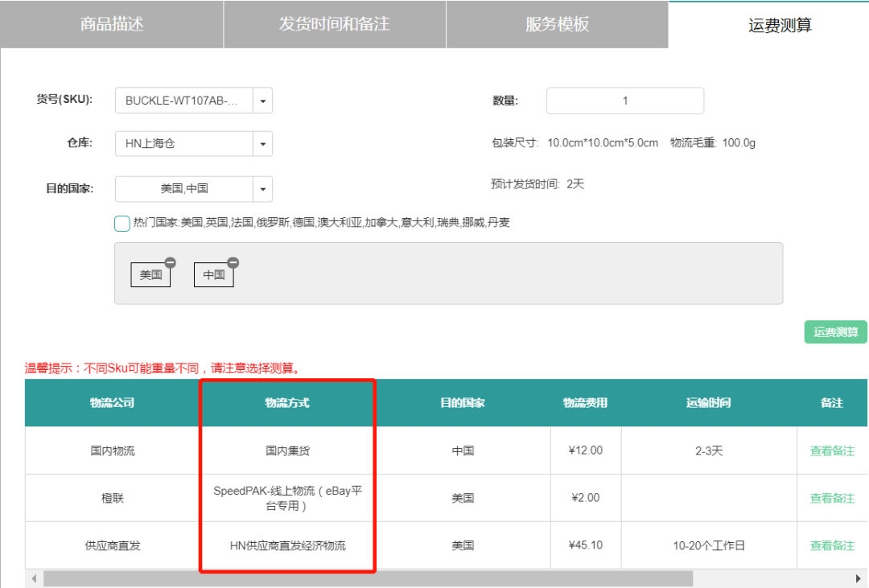The width and height of the screenshot is (869, 588).
Task: Select the 运费测算 tab
Action: [780, 25]
